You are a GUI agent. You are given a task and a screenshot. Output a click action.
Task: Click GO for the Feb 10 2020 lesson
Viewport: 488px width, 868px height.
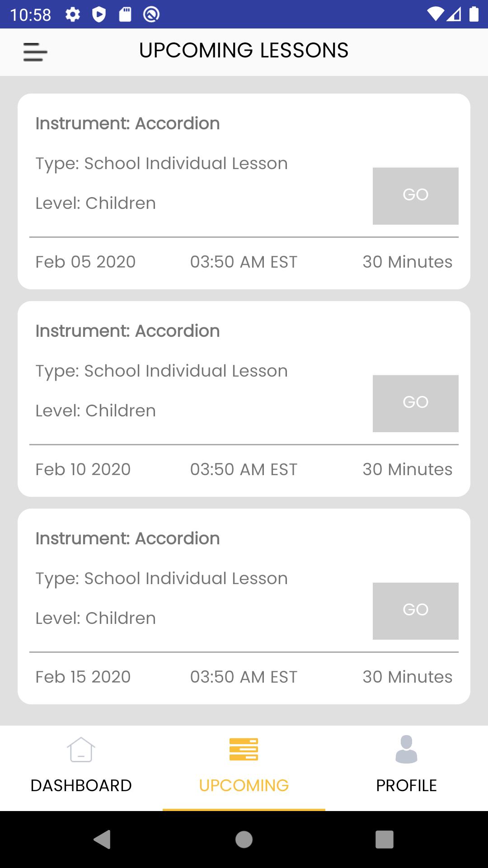pos(416,403)
